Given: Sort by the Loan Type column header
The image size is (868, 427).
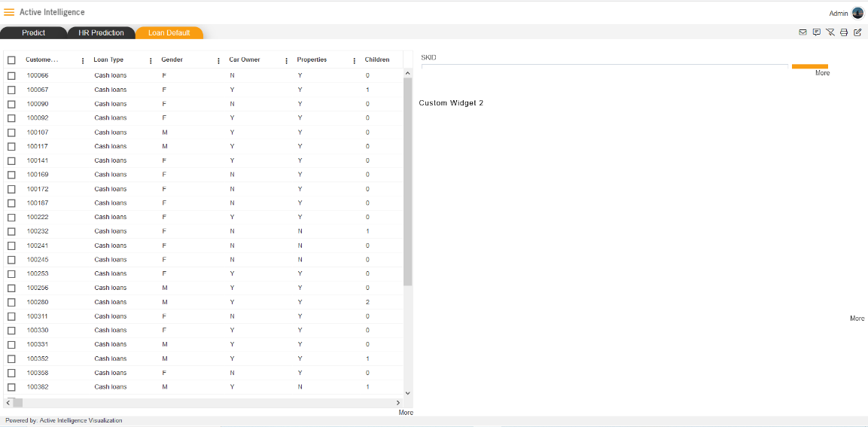Looking at the screenshot, I should coord(108,59).
